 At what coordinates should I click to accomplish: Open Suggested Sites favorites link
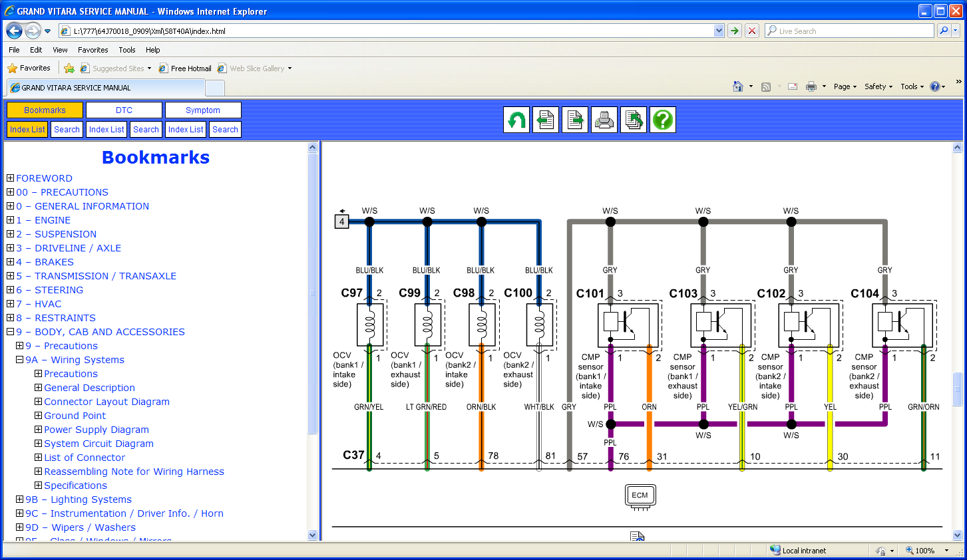[116, 69]
